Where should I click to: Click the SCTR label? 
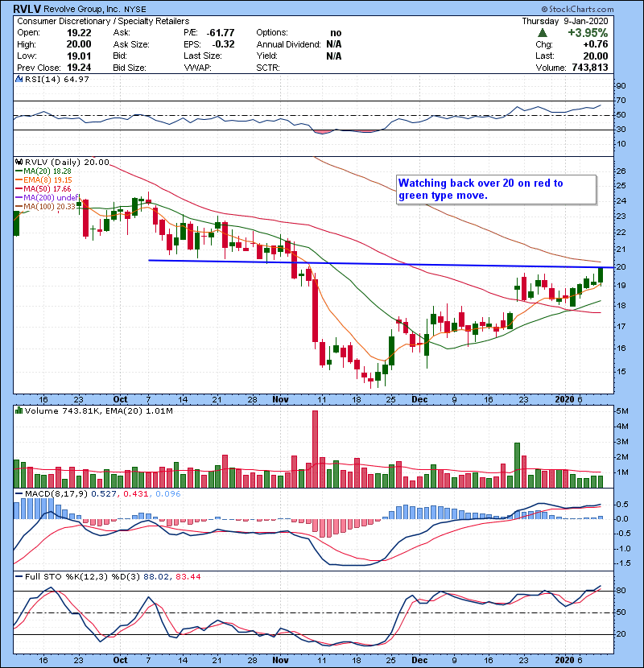(x=268, y=68)
